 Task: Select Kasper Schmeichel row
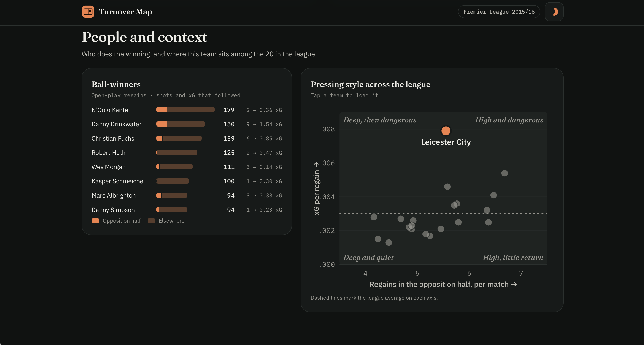click(x=187, y=181)
